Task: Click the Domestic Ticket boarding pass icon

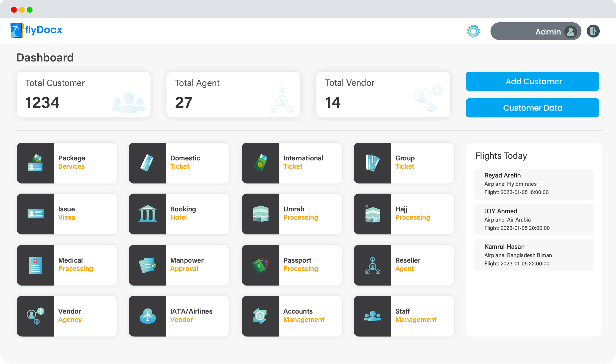Action: point(147,163)
